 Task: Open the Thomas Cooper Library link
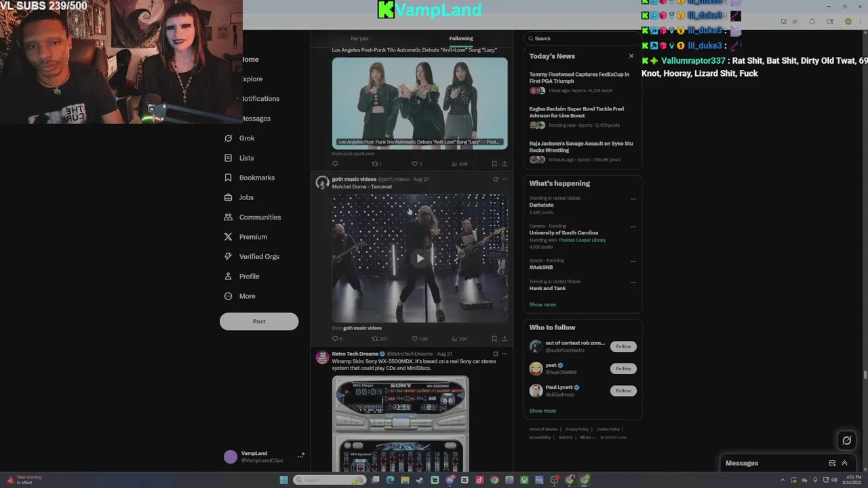(x=582, y=240)
